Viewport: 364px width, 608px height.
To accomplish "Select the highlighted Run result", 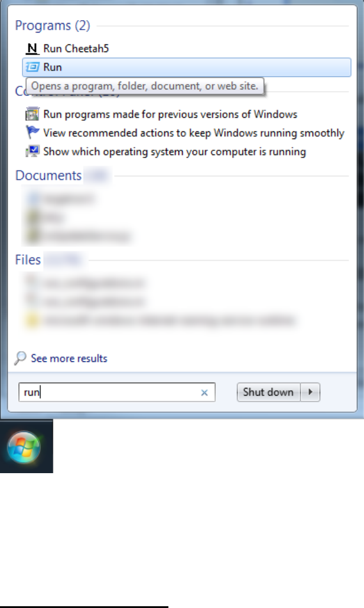I will 187,67.
